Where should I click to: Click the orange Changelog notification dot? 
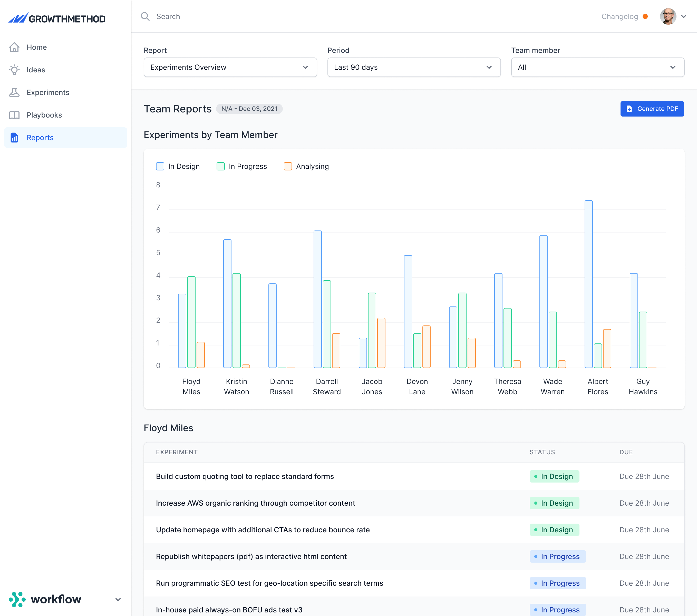click(x=645, y=16)
